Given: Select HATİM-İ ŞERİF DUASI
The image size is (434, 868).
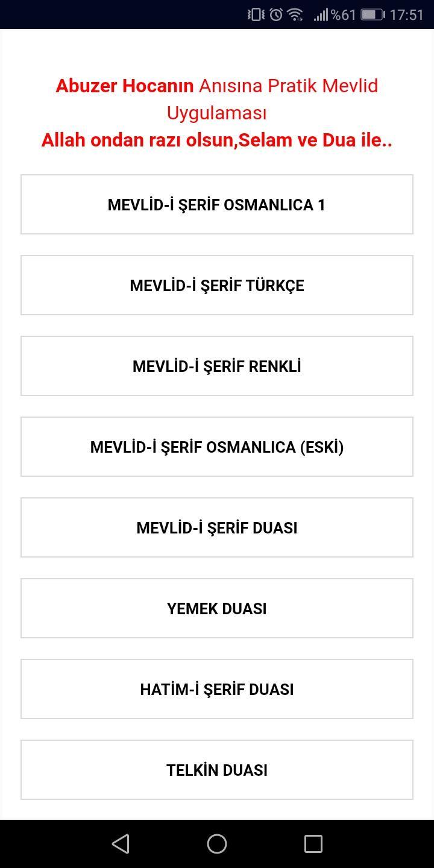Looking at the screenshot, I should pyautogui.click(x=217, y=689).
